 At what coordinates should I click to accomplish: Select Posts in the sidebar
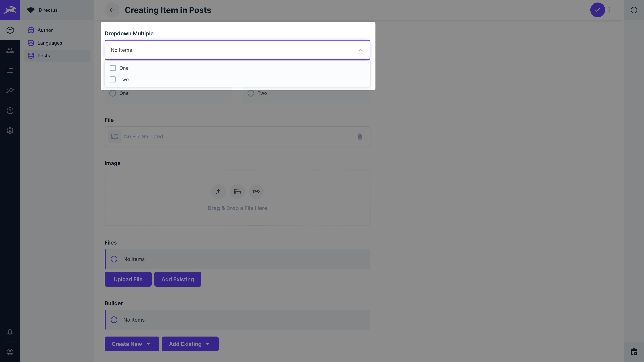coord(43,56)
